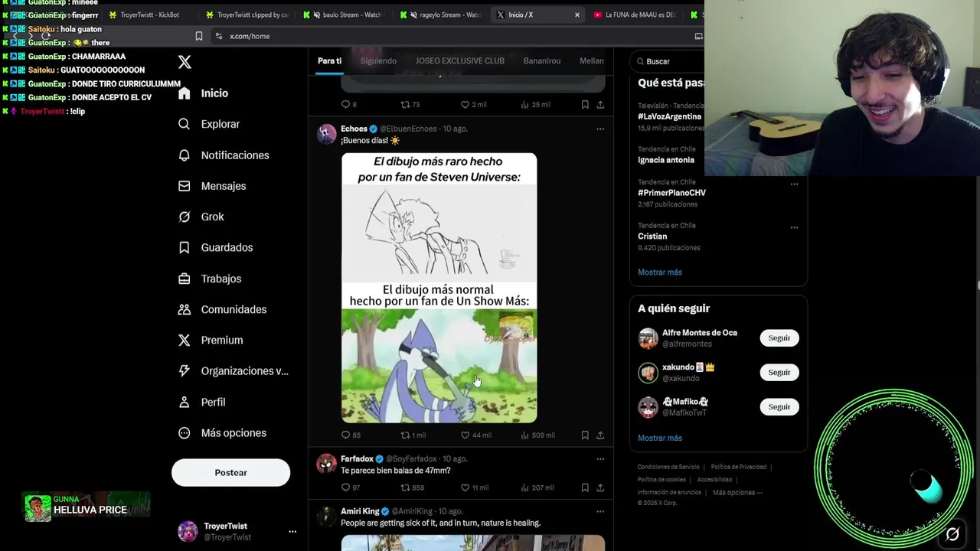Click the Comunidades people icon
980x551 pixels.
coord(184,309)
